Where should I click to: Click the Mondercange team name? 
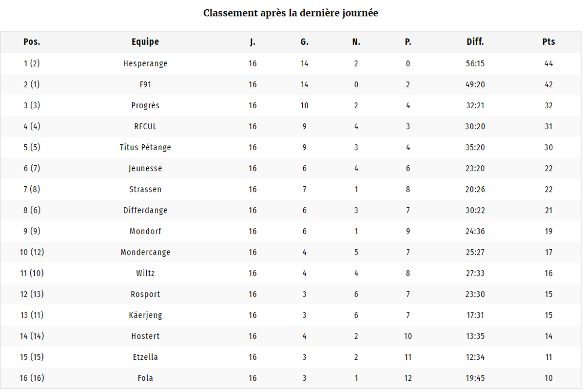click(145, 252)
